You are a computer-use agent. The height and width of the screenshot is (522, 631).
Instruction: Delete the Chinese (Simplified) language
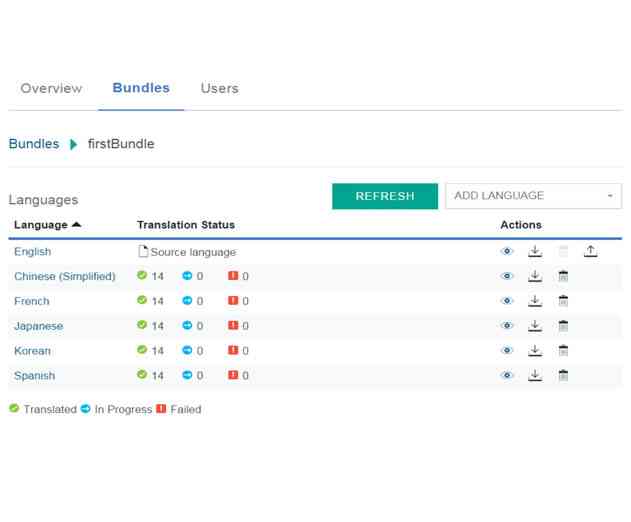(x=563, y=276)
